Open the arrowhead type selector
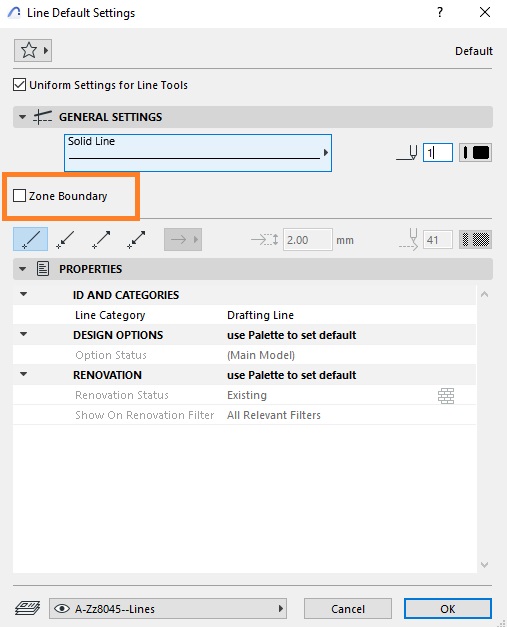507x627 pixels. point(183,240)
